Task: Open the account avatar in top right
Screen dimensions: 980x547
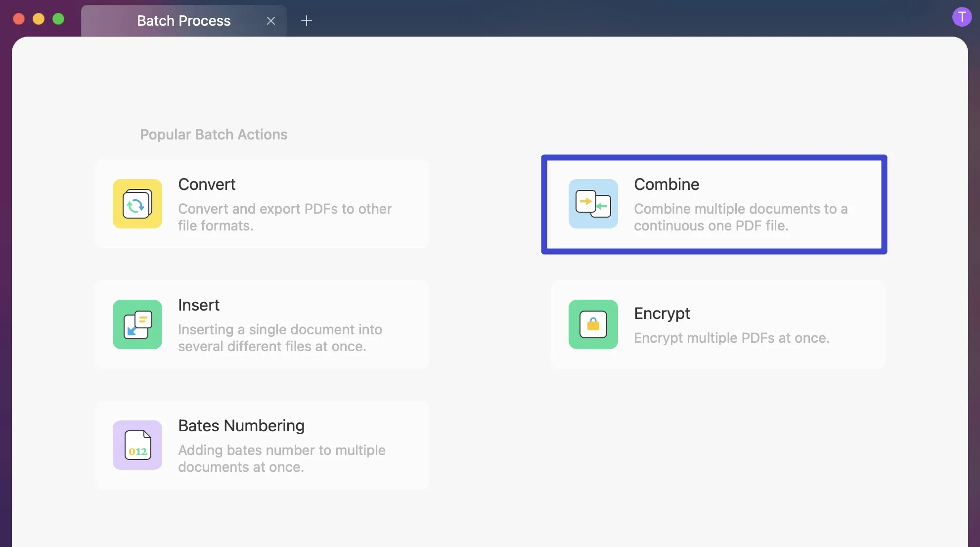Action: click(x=961, y=16)
